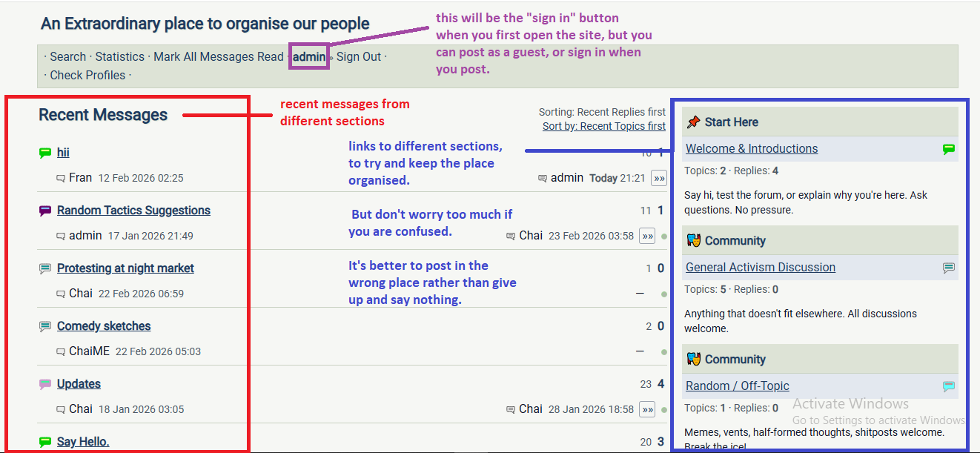Click green bubble icon in Welcome & Introductions row
This screenshot has height=453, width=980.
click(948, 149)
